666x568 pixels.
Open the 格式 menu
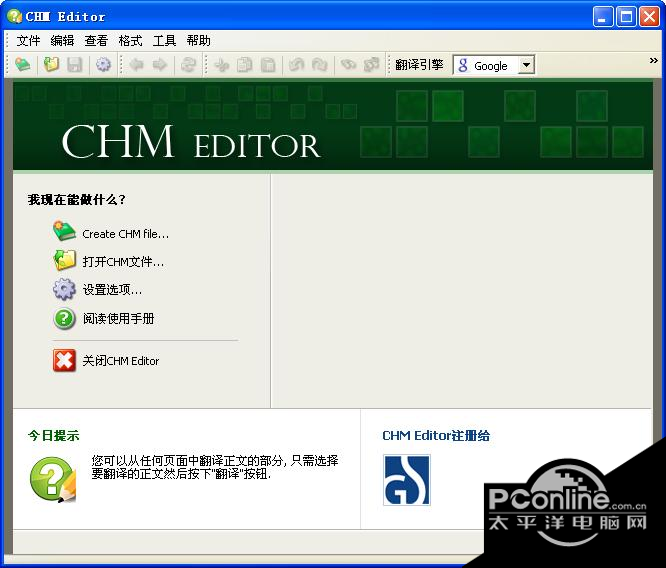(130, 41)
